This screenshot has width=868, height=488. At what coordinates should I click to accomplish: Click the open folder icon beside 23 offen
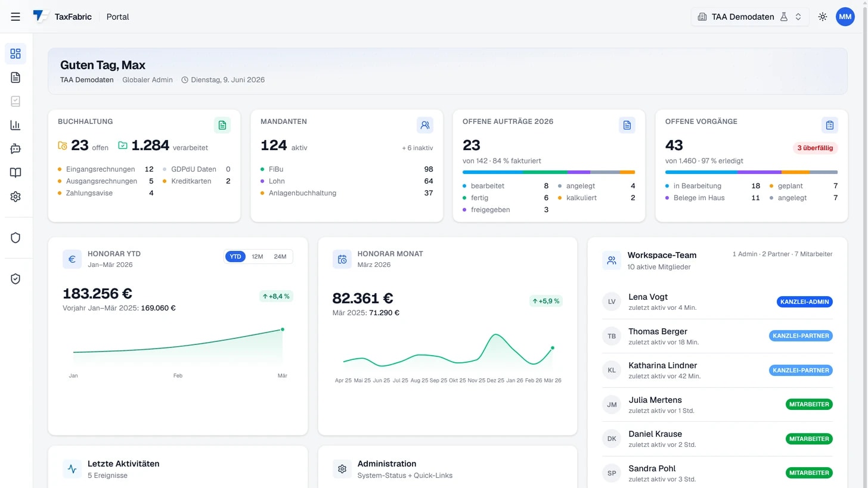(x=63, y=145)
